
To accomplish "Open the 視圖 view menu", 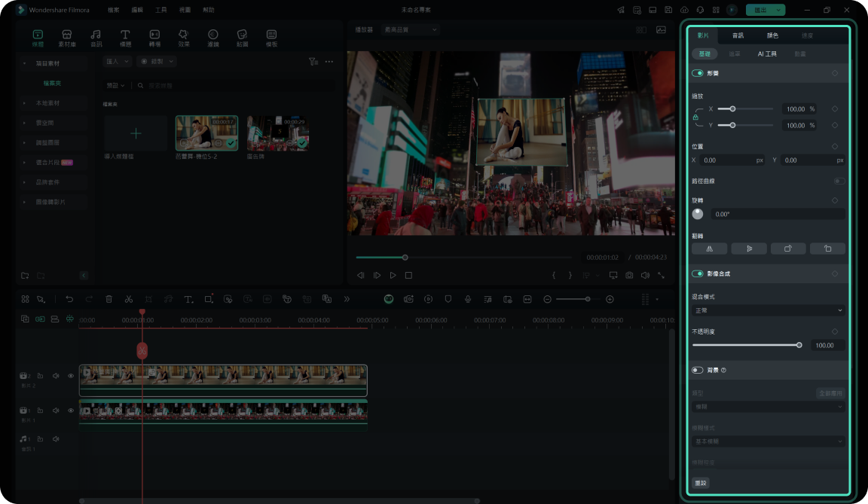I will (185, 10).
